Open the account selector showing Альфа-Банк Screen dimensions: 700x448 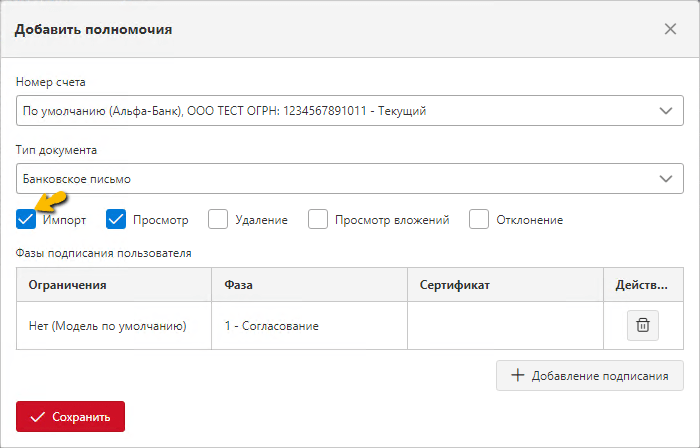[x=350, y=110]
